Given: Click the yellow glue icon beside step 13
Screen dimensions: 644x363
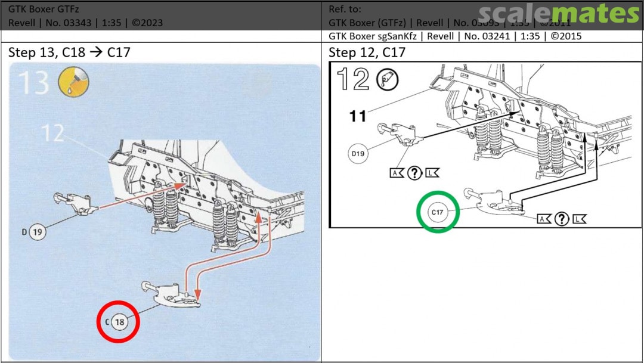Looking at the screenshot, I should (73, 82).
